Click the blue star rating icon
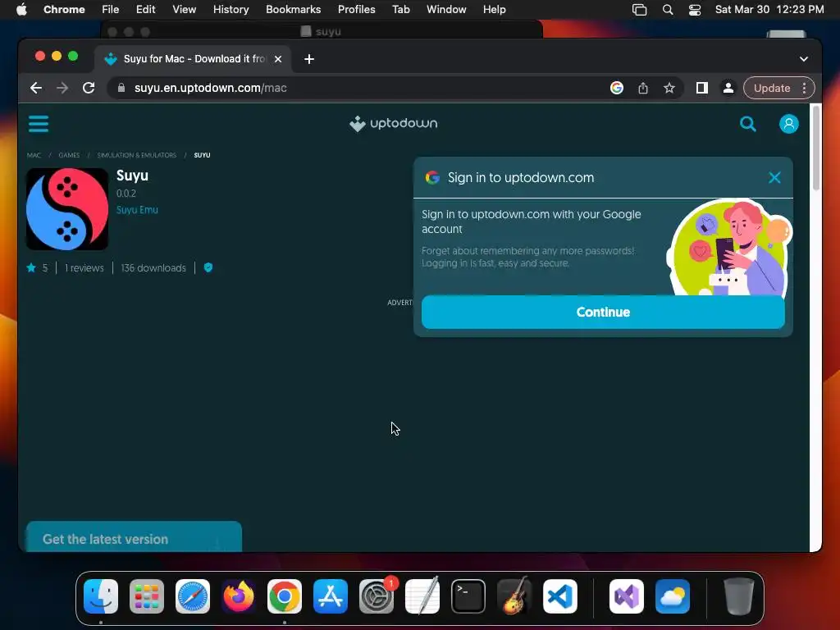The width and height of the screenshot is (840, 630). [31, 267]
